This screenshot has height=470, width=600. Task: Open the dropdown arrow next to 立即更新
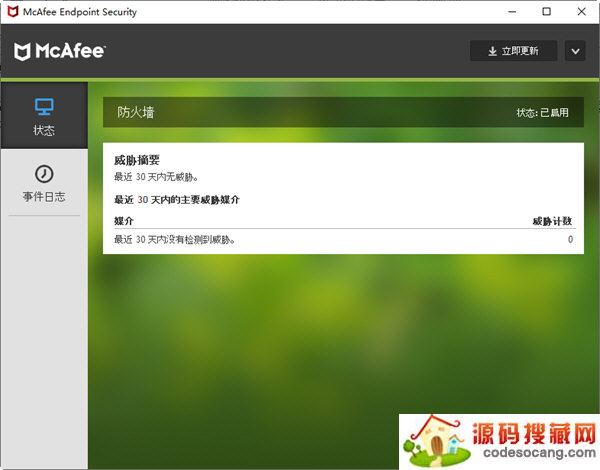(575, 51)
